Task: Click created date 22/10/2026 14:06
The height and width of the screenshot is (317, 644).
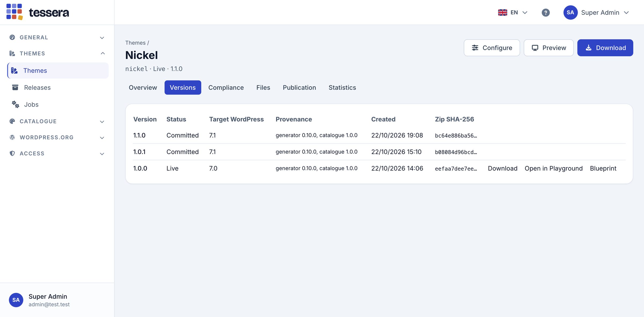Action: click(x=397, y=168)
